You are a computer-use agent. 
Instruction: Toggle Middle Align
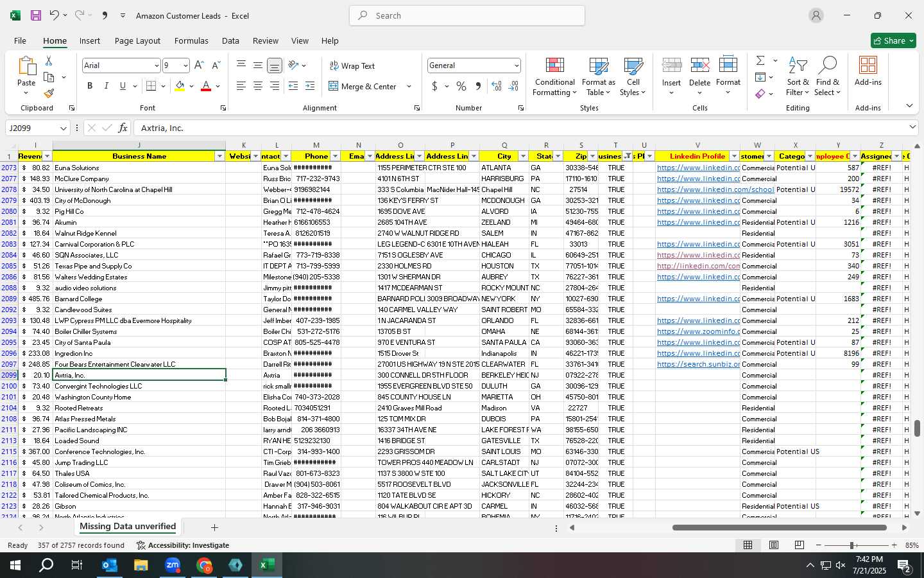[x=258, y=66]
